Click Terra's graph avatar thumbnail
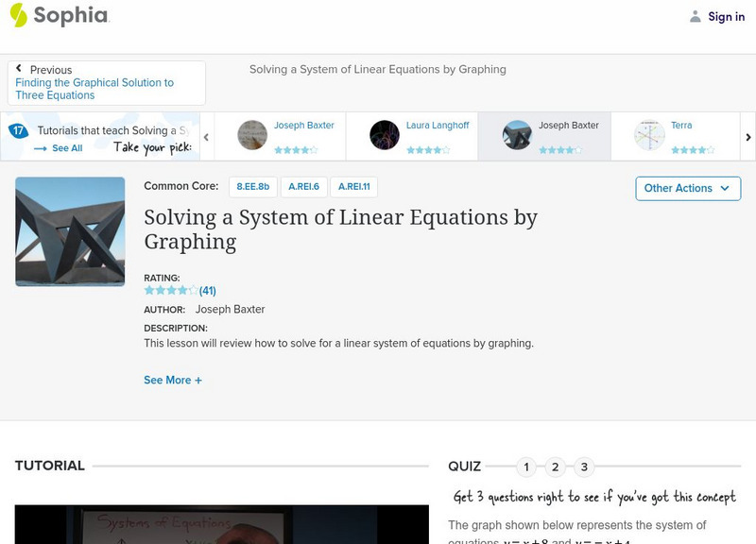The width and height of the screenshot is (756, 544). pos(649,135)
